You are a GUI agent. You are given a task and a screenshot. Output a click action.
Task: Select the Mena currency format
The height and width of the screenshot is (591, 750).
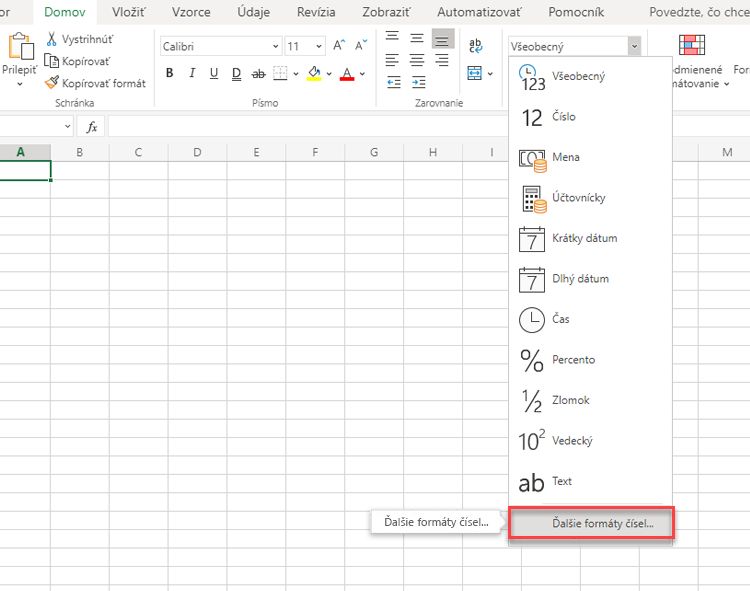pos(590,157)
